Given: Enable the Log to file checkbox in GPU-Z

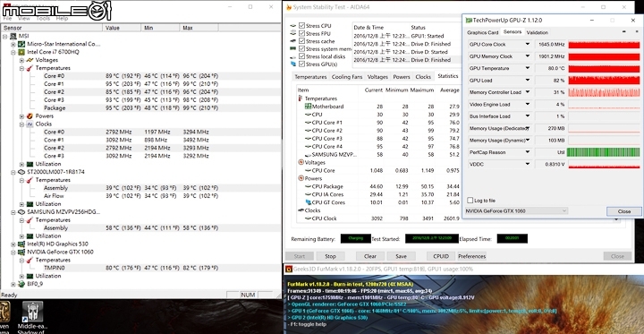Looking at the screenshot, I should (470, 201).
